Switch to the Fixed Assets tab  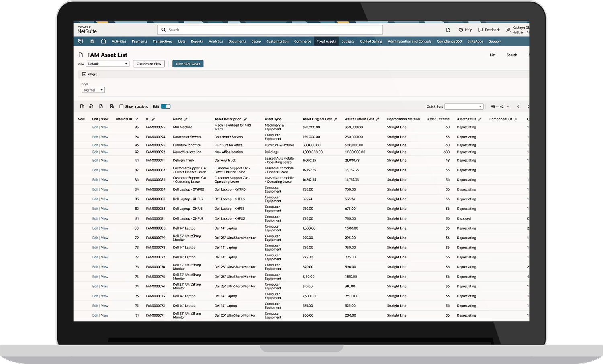coord(326,41)
